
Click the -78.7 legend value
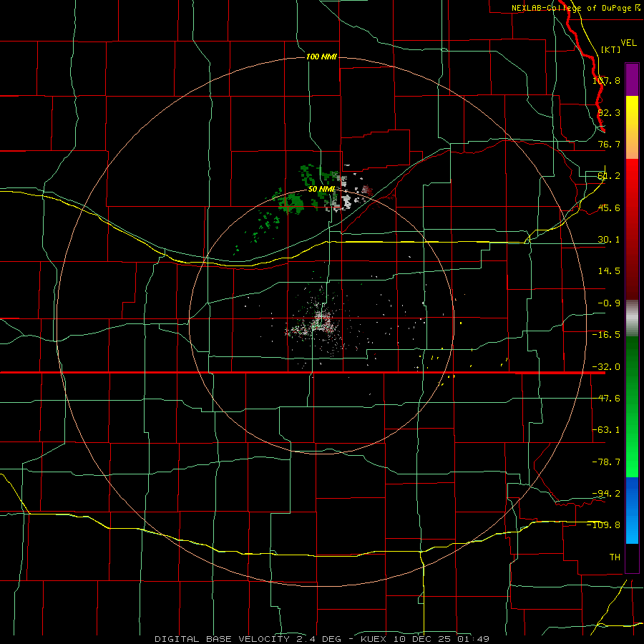point(606,462)
